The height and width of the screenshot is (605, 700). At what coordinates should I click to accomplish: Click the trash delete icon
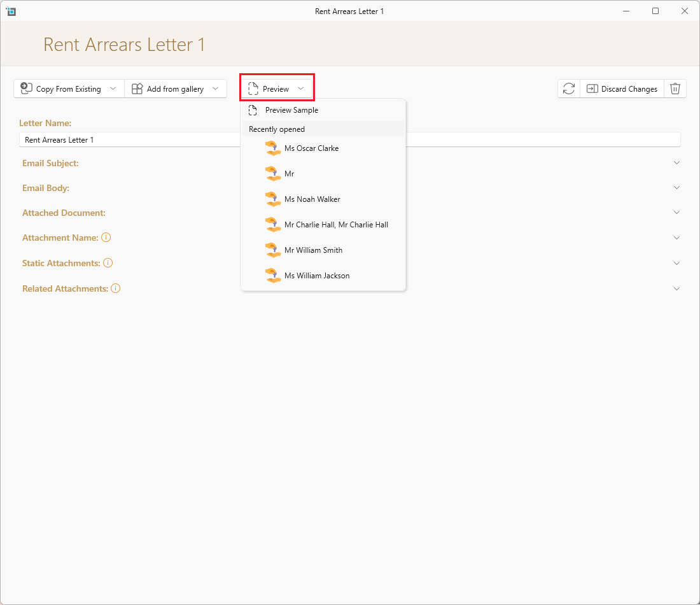tap(675, 89)
